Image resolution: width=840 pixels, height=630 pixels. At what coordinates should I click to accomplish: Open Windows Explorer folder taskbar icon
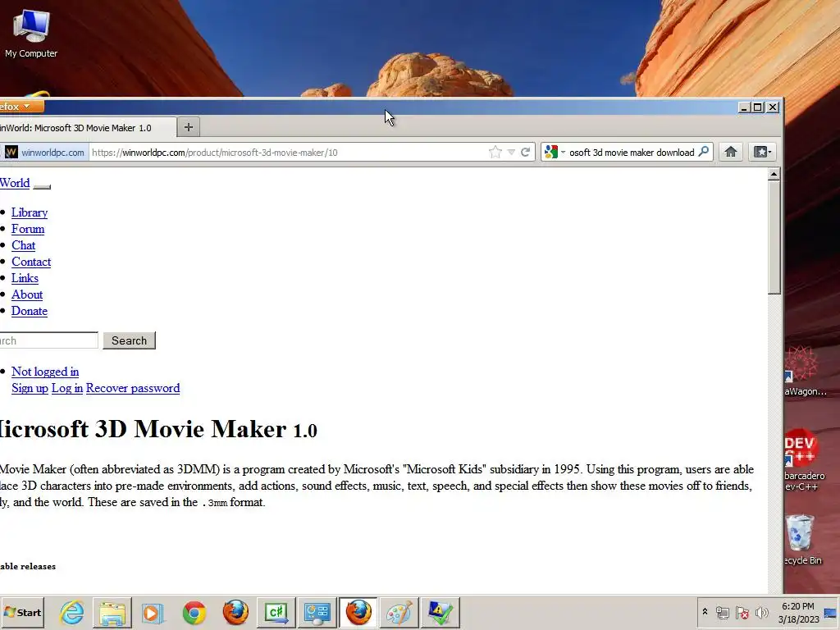(112, 612)
